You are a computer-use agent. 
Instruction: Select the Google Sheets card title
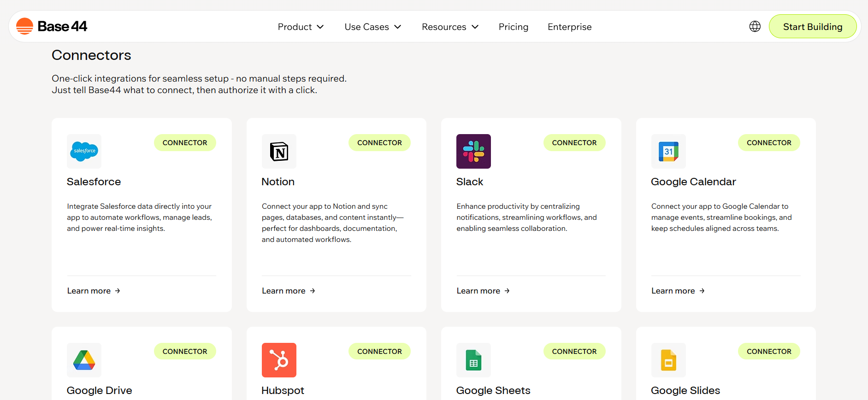493,390
